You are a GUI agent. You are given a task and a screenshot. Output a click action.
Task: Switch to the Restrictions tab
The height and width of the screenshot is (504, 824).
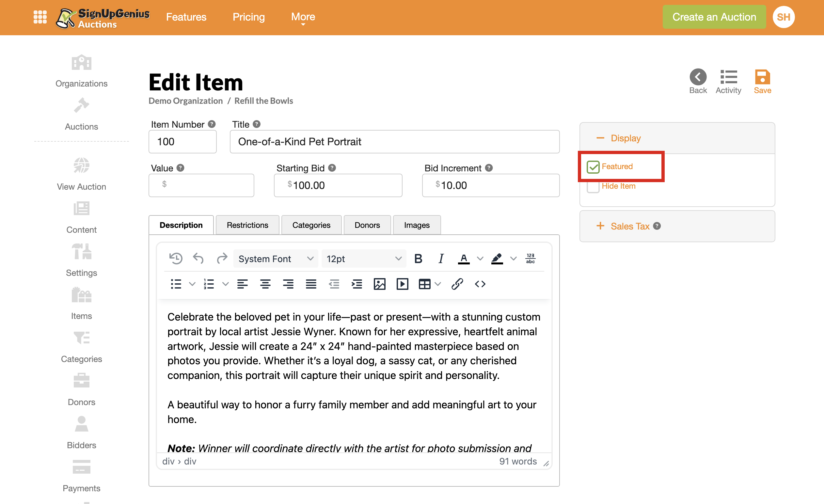point(247,225)
